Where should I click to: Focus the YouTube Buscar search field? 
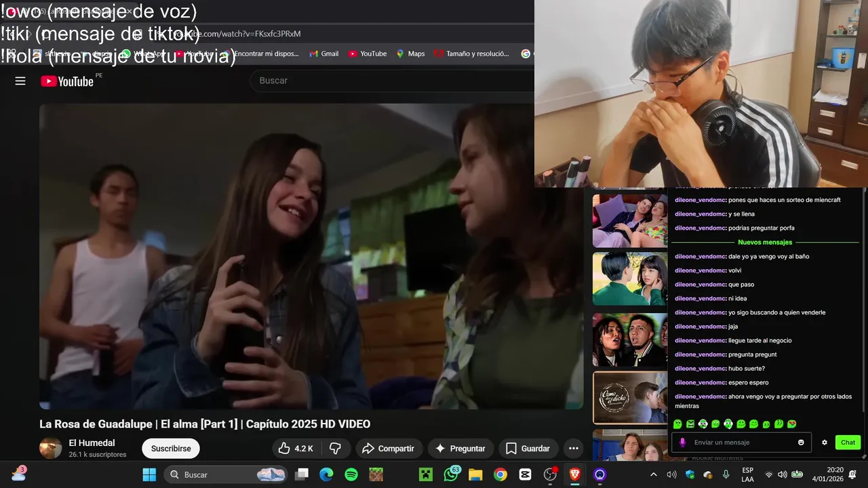(x=392, y=81)
